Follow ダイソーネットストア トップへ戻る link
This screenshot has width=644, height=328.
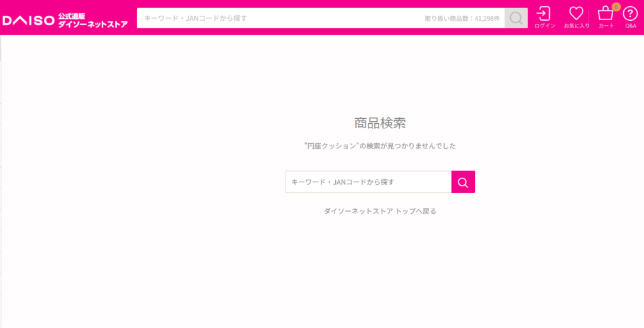(380, 211)
